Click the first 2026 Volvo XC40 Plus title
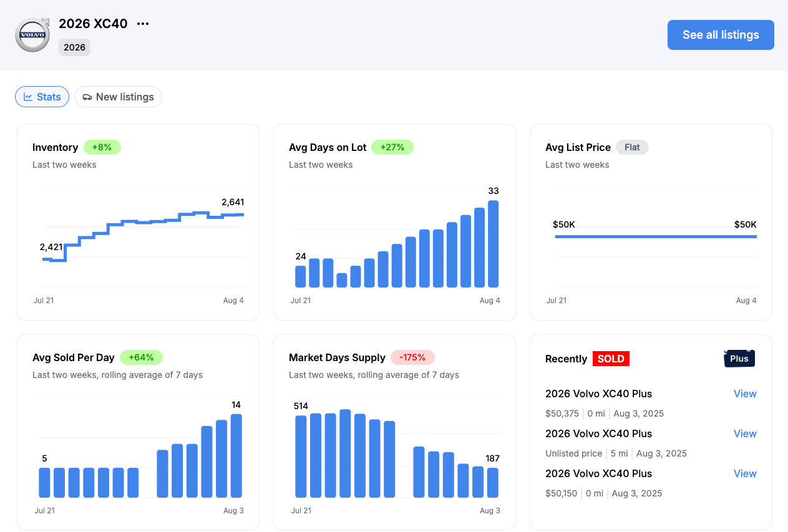The width and height of the screenshot is (788, 532). [598, 394]
